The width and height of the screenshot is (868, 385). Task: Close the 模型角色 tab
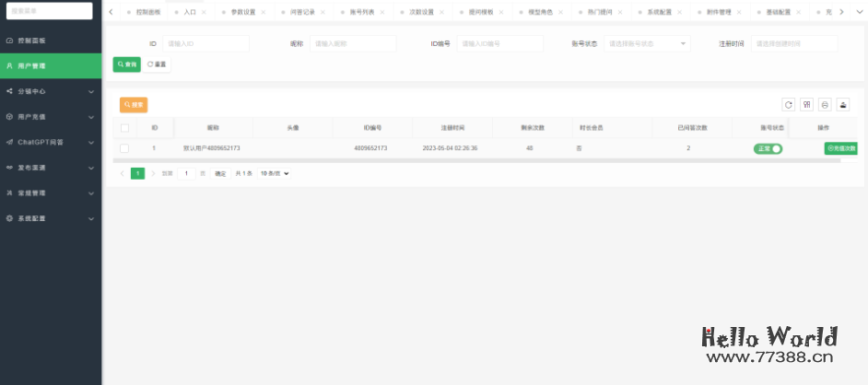click(560, 12)
